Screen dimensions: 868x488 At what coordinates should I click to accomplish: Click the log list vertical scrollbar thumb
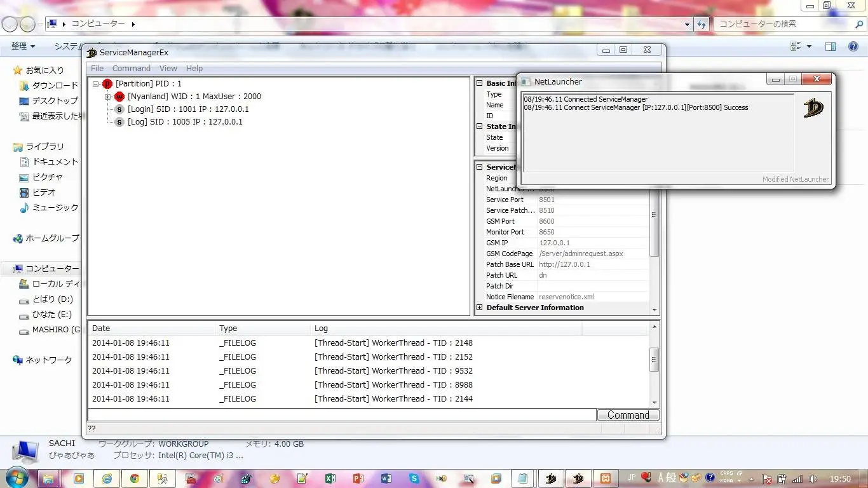[654, 360]
